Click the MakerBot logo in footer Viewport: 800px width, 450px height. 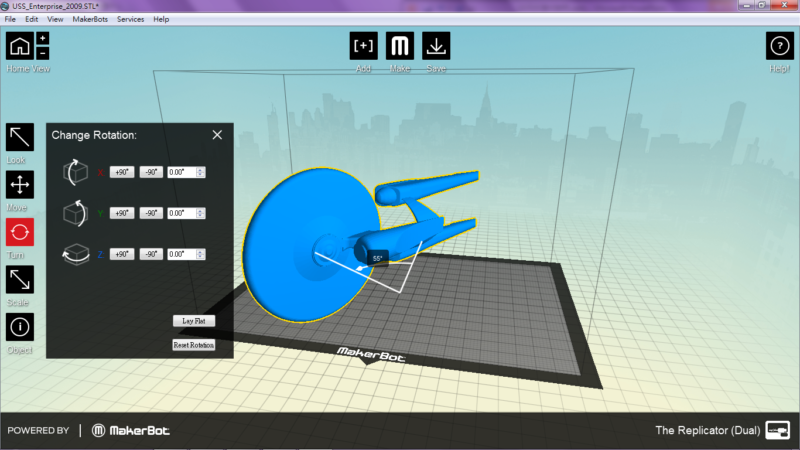tap(131, 431)
